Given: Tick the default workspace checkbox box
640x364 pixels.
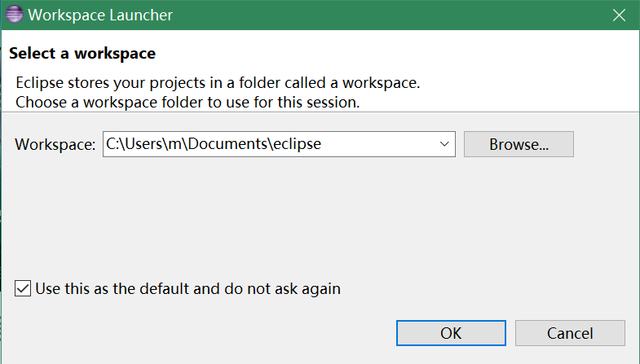Looking at the screenshot, I should click(24, 288).
